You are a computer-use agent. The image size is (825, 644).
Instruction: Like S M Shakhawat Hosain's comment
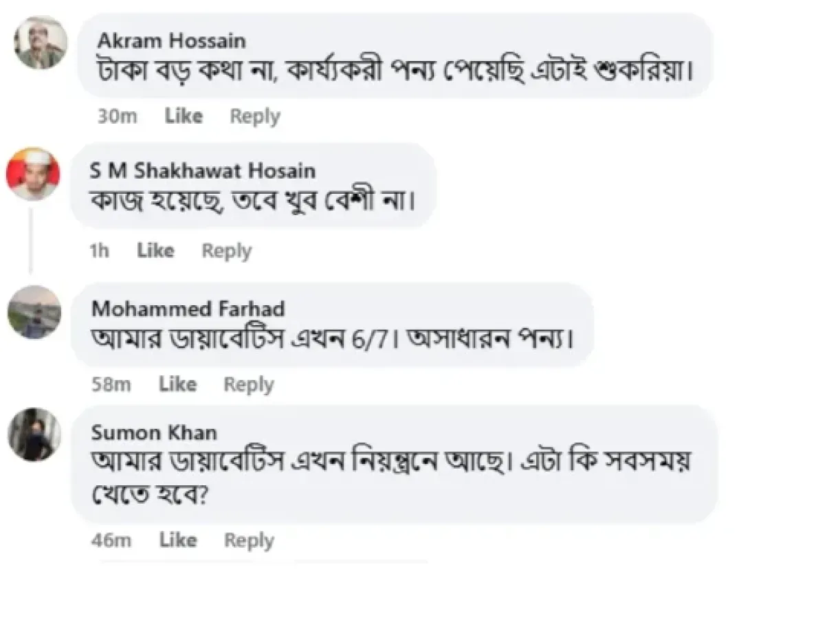(155, 251)
